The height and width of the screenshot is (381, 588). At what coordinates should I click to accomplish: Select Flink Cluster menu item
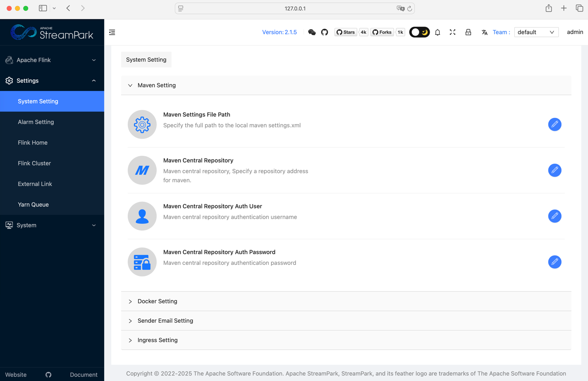point(34,163)
